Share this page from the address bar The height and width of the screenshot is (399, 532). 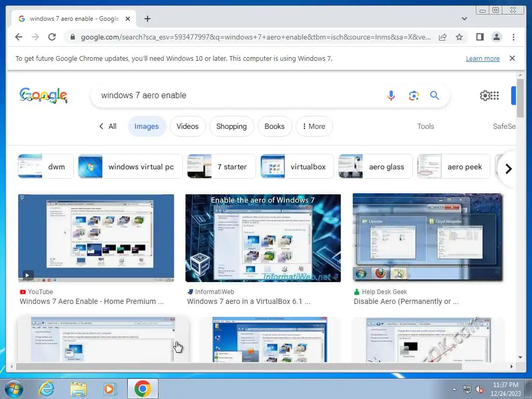pyautogui.click(x=443, y=37)
